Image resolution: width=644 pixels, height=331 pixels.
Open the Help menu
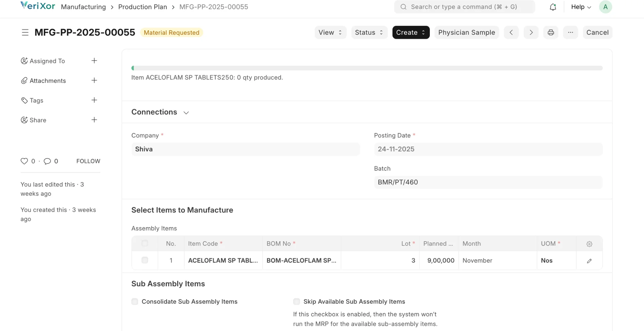tap(581, 7)
